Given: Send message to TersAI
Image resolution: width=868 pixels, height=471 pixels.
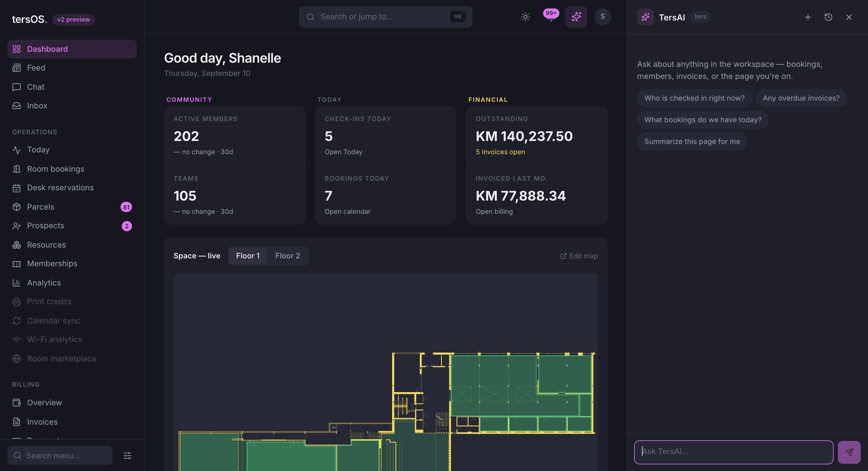Looking at the screenshot, I should [x=849, y=452].
